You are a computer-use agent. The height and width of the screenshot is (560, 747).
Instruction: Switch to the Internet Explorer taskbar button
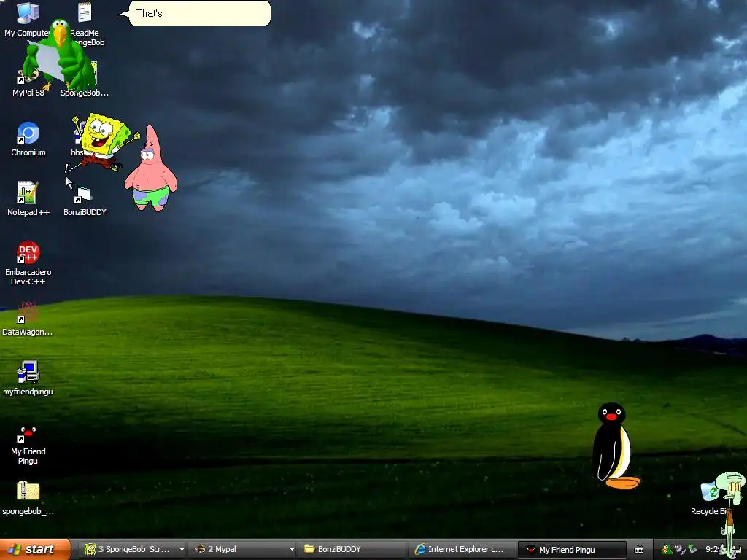click(462, 550)
